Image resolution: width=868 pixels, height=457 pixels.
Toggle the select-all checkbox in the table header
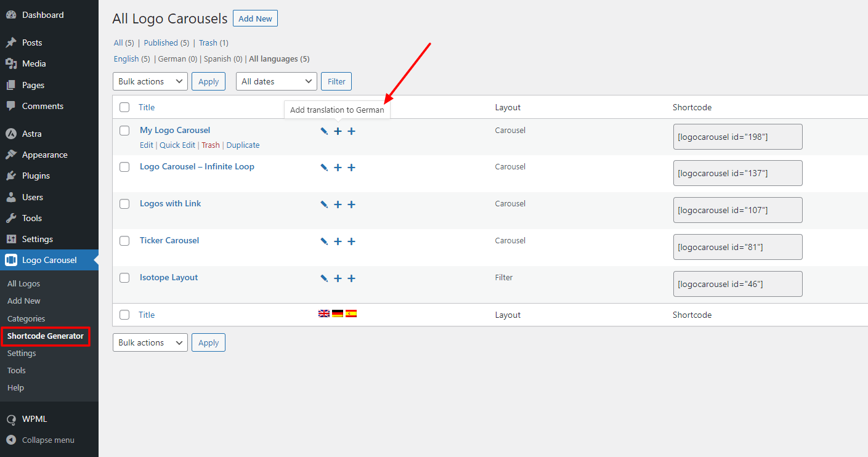point(124,107)
